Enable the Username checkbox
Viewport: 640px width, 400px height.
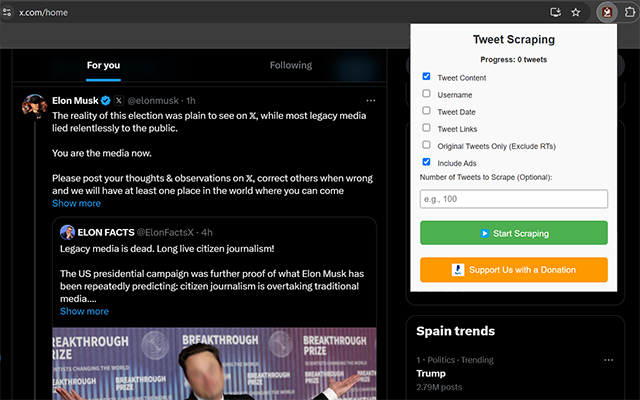coord(427,93)
